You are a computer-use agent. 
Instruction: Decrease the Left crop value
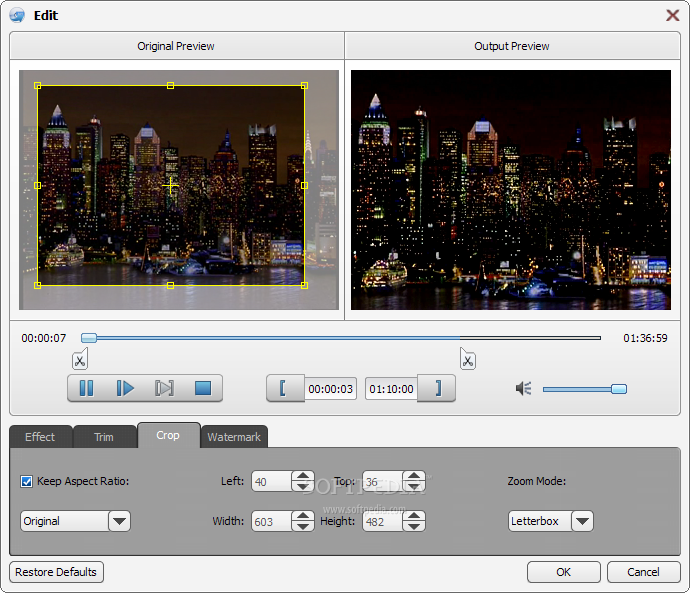[x=303, y=487]
